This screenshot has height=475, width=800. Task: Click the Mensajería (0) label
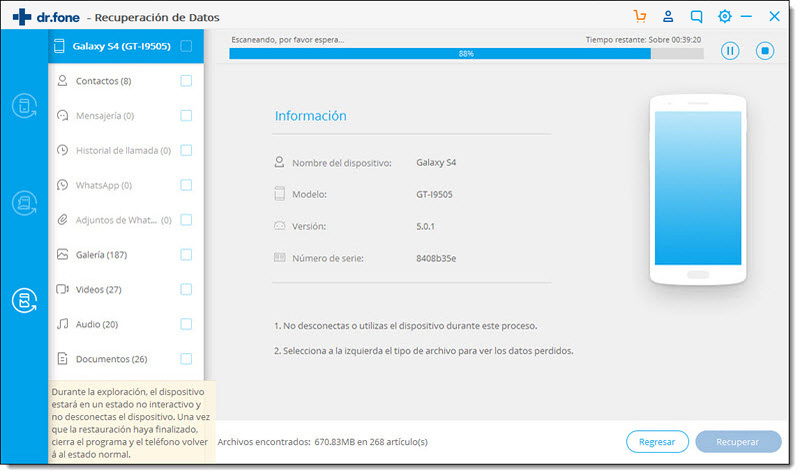point(105,116)
